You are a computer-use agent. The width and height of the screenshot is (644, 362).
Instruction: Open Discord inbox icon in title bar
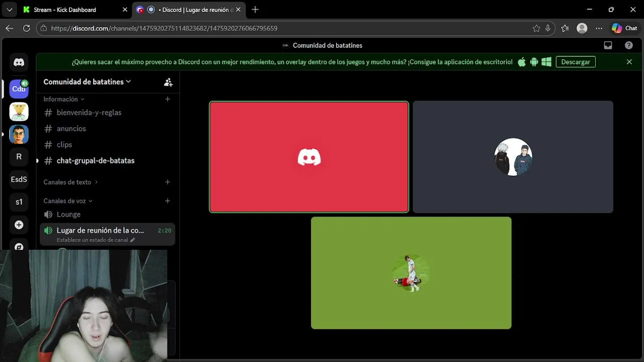pyautogui.click(x=608, y=45)
